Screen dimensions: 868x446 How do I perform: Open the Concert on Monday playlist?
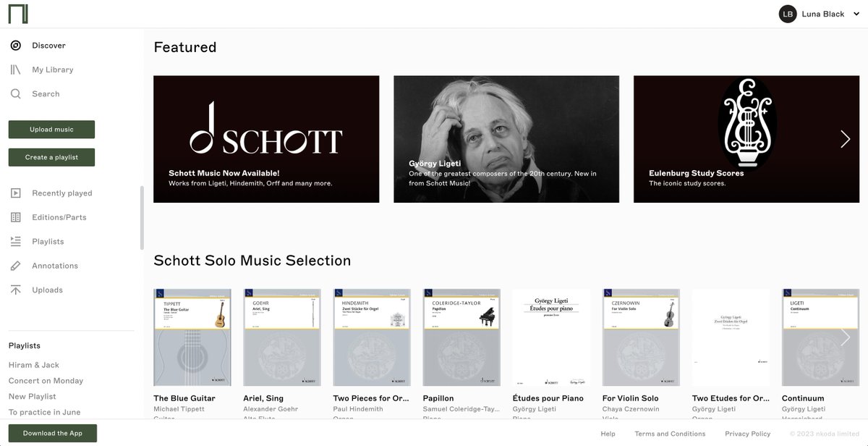46,381
